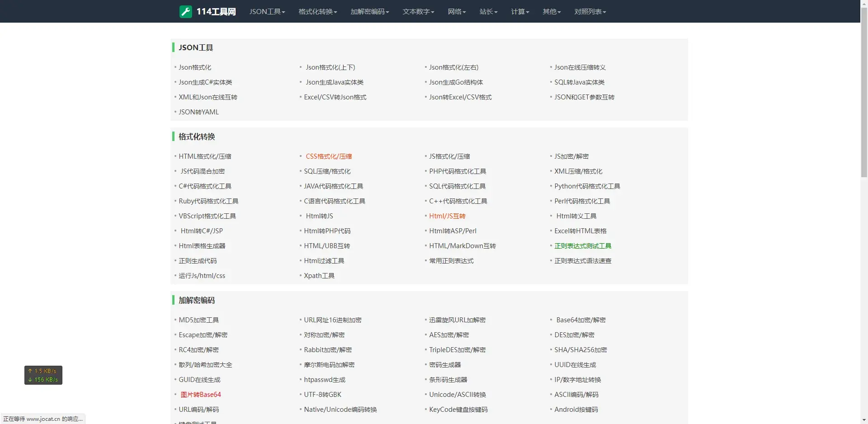
Task: Open AES加密/解密 link
Action: (449, 335)
